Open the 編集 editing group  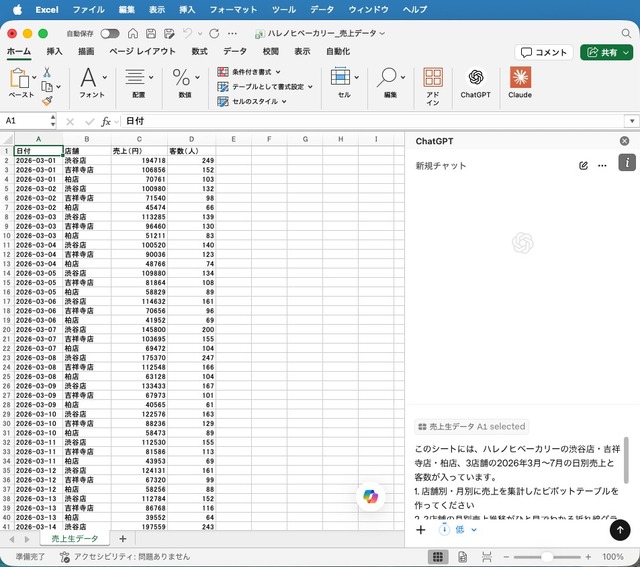click(390, 83)
